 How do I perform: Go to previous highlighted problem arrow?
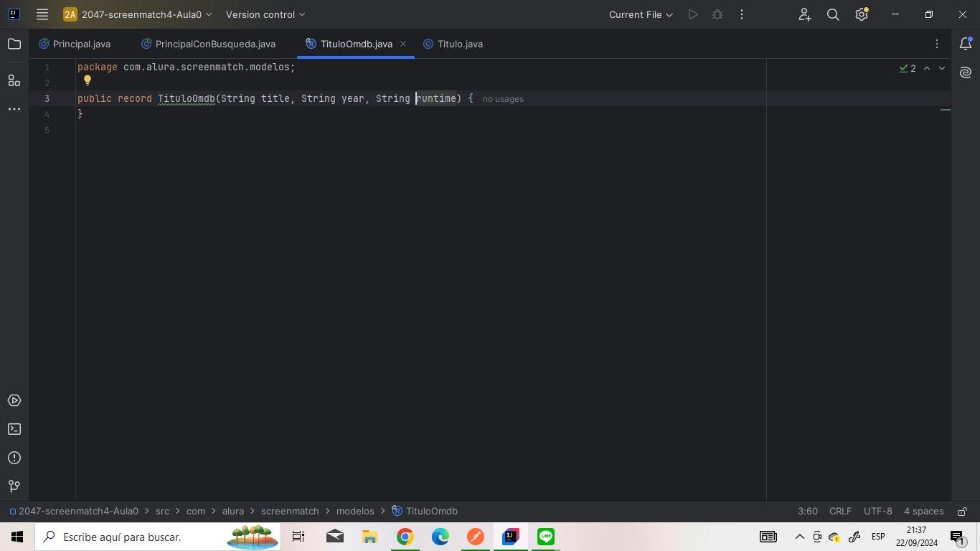coord(927,68)
